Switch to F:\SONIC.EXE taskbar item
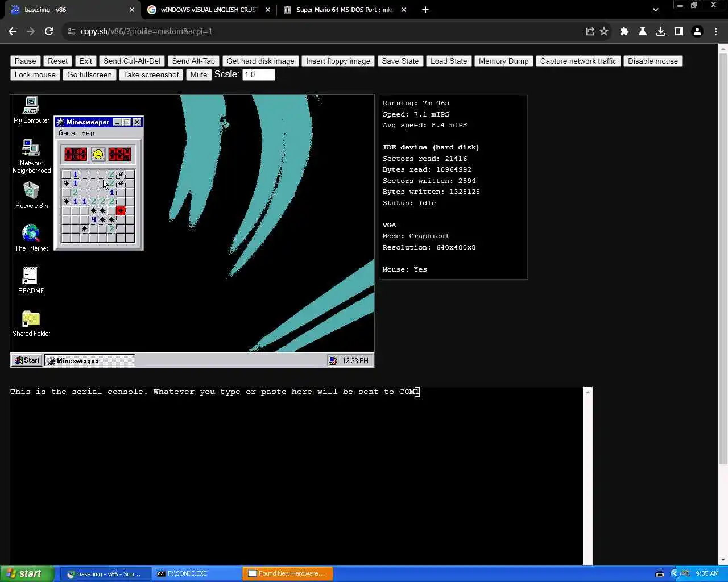Screen dimensions: 728x582 click(x=197, y=573)
